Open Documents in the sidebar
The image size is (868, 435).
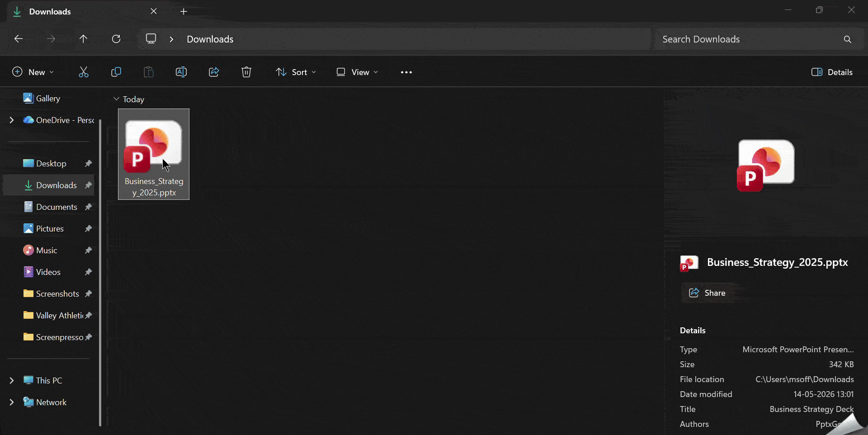57,207
